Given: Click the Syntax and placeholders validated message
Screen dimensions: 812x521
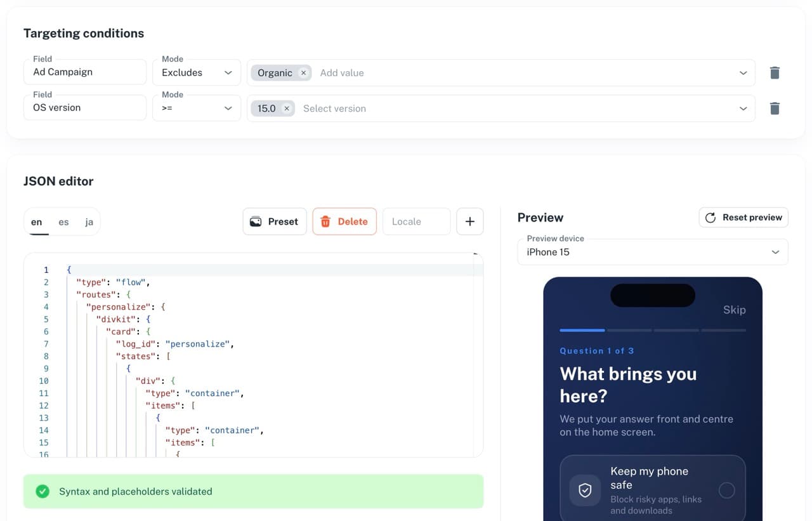Looking at the screenshot, I should pos(136,491).
